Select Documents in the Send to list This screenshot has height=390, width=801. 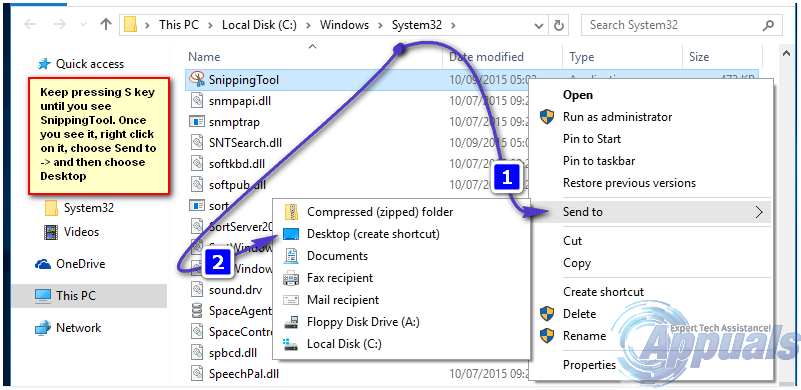337,256
